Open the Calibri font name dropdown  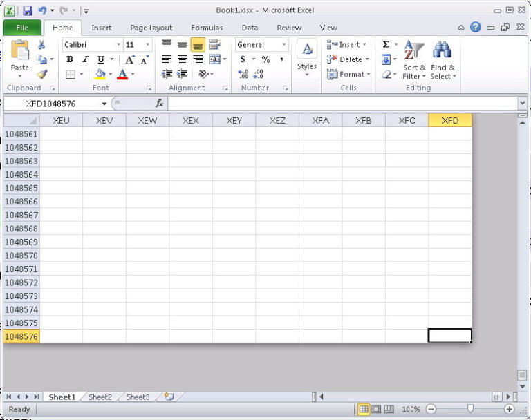coord(118,45)
